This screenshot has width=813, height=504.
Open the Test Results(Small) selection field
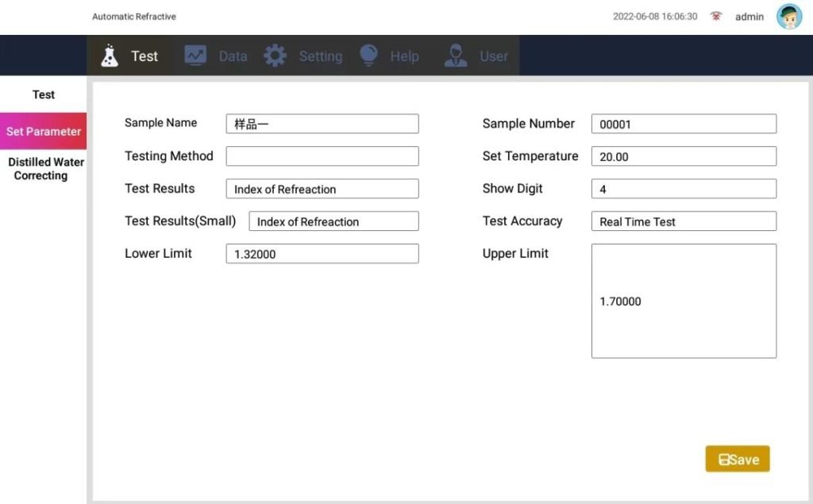point(334,221)
